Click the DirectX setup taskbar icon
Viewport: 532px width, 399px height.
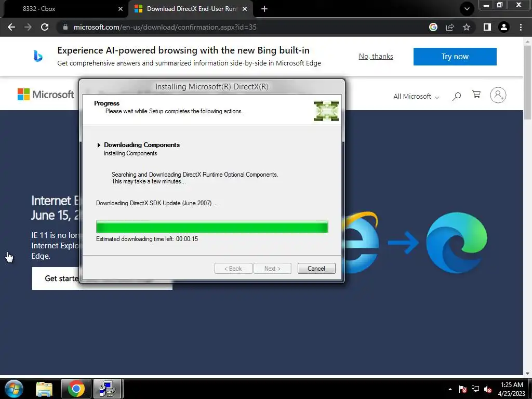point(108,389)
